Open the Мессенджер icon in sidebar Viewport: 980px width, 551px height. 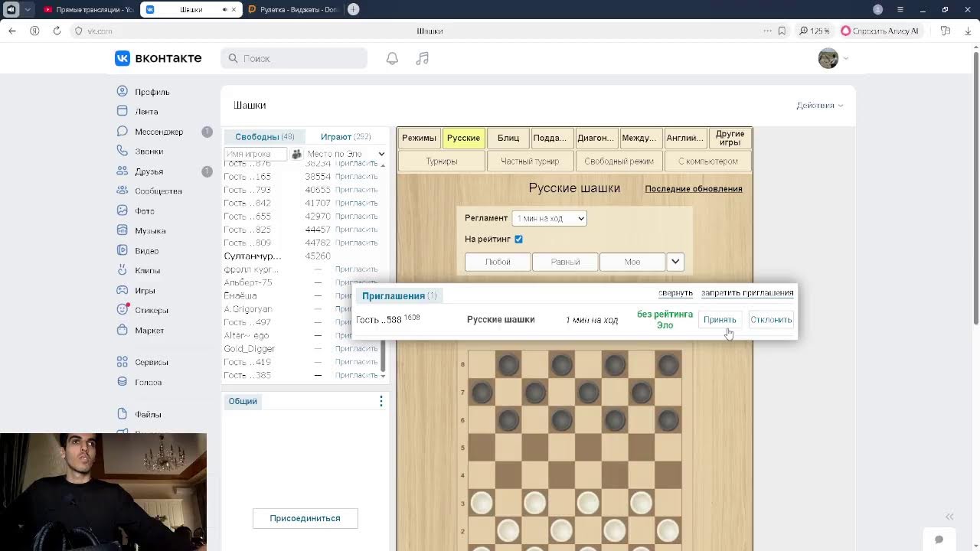coord(122,131)
